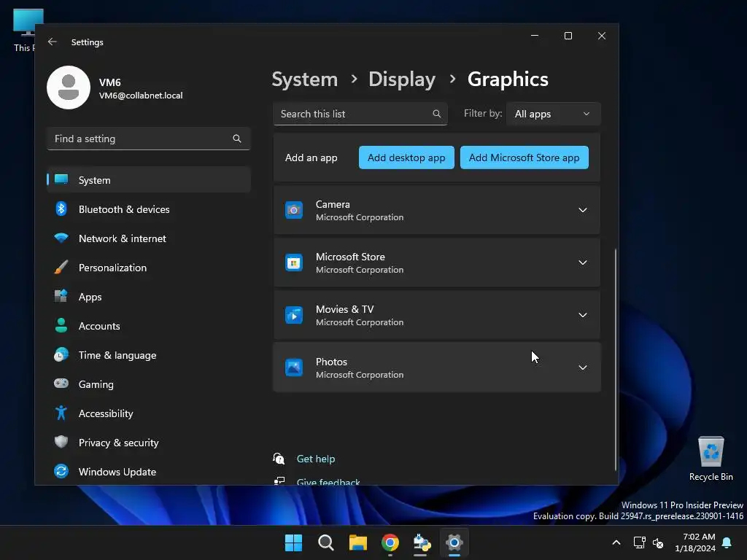
Task: Open Gaming settings
Action: (149, 384)
